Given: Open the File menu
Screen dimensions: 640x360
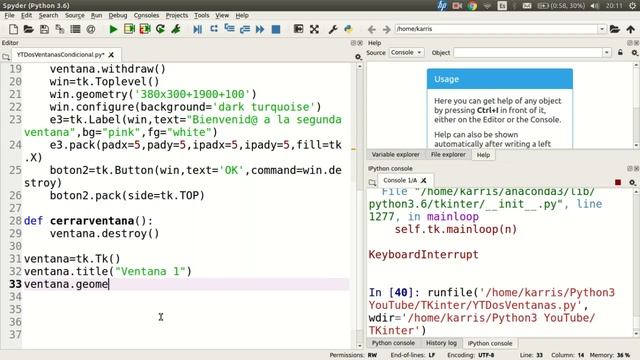Looking at the screenshot, I should click(x=9, y=15).
